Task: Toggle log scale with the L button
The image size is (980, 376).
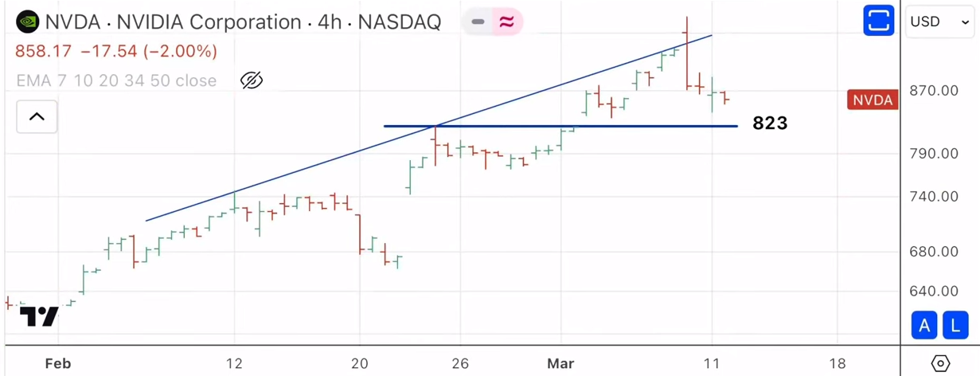Action: [x=955, y=325]
